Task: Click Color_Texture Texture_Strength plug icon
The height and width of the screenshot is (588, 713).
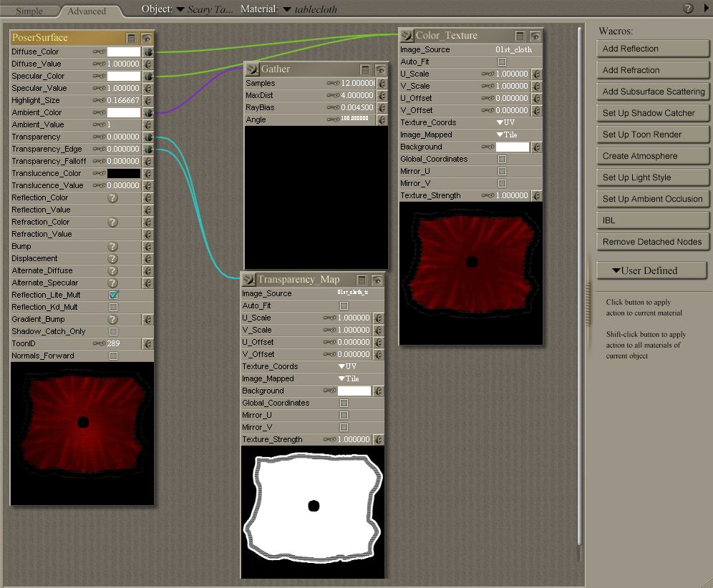Action: [x=537, y=196]
